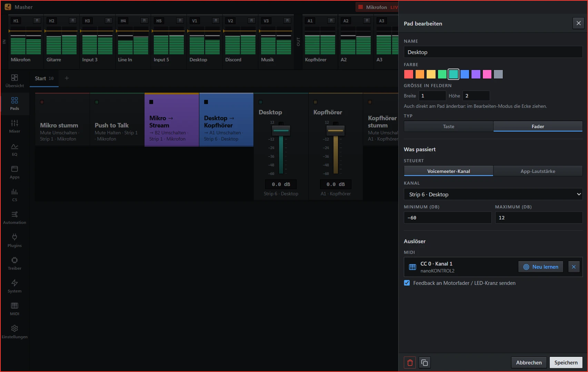The height and width of the screenshot is (372, 588).
Task: Select the Taste type tab
Action: click(x=448, y=126)
